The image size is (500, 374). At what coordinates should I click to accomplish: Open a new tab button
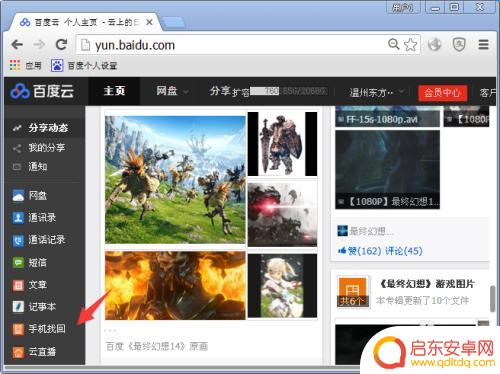click(174, 22)
